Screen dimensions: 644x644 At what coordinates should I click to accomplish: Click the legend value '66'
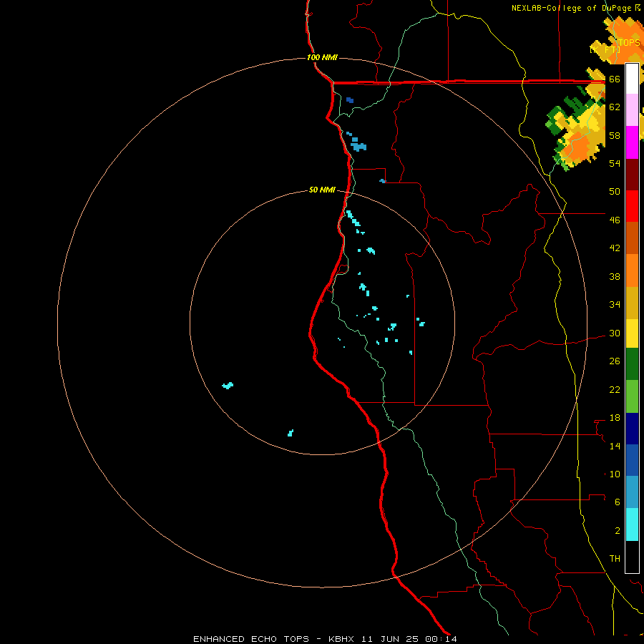[615, 79]
